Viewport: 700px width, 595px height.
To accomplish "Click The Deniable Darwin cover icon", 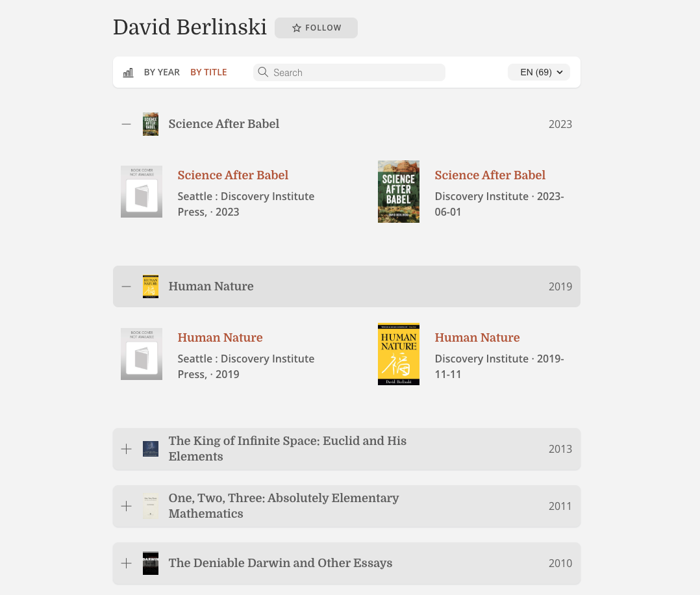I will (150, 563).
